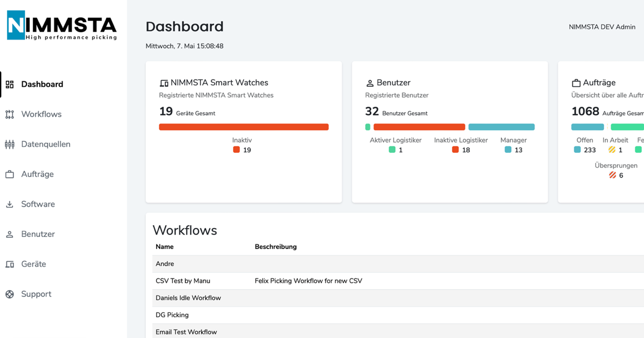Click the Manager label on Benutzer card
The height and width of the screenshot is (338, 644).
513,140
